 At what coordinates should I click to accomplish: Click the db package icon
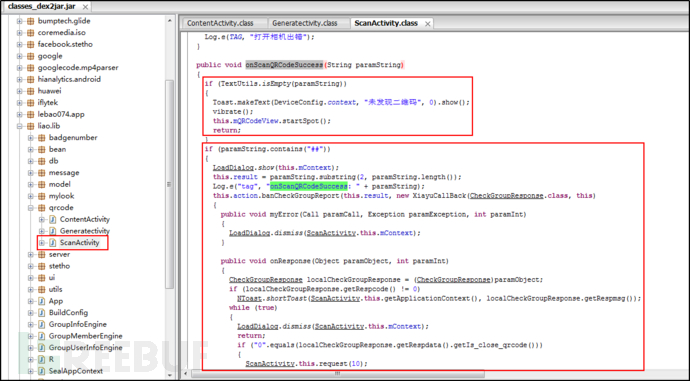(41, 161)
